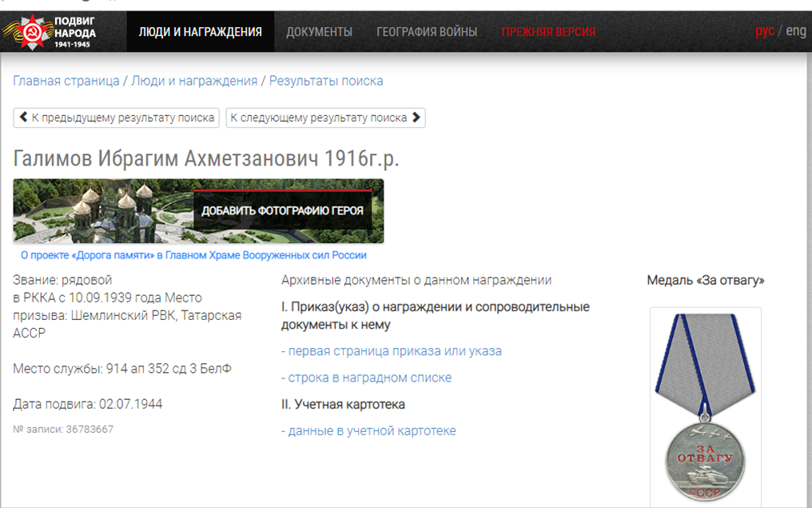Click the right chevron arrow icon
This screenshot has height=508, width=812.
coord(416,118)
